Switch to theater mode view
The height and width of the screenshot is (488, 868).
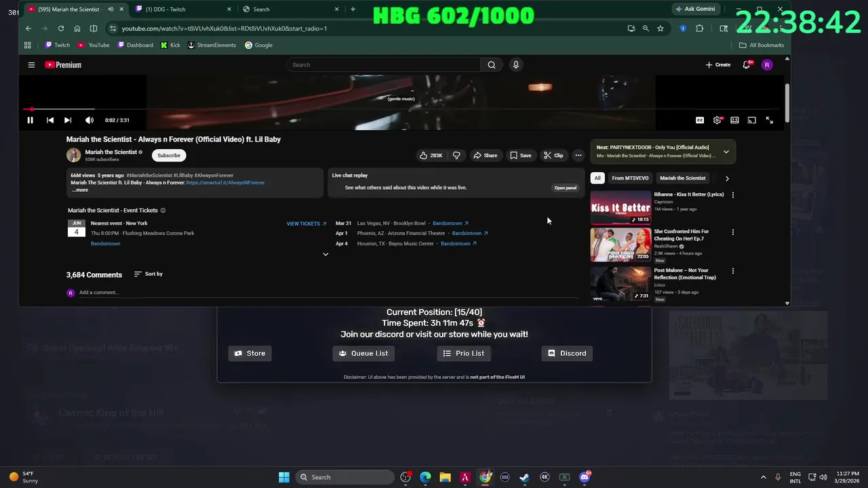[734, 120]
